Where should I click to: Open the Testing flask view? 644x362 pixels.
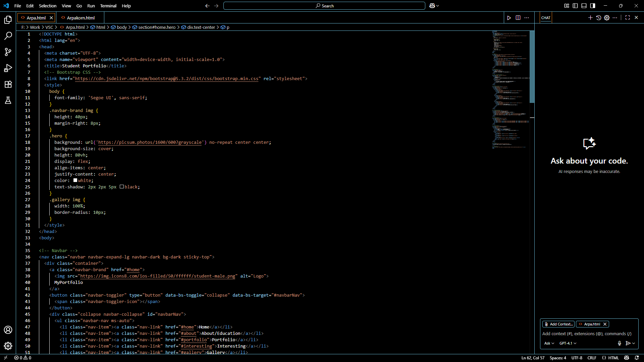pos(8,100)
